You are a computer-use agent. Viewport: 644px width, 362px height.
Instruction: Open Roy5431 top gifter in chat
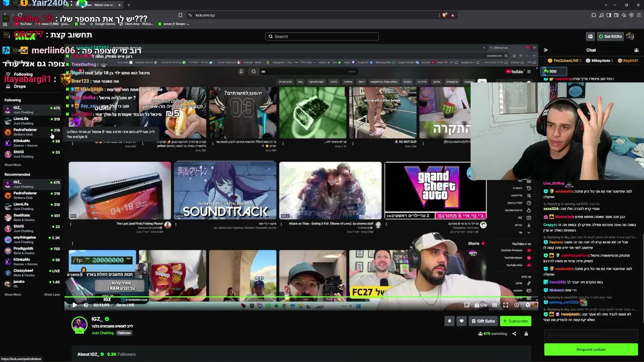click(x=628, y=61)
